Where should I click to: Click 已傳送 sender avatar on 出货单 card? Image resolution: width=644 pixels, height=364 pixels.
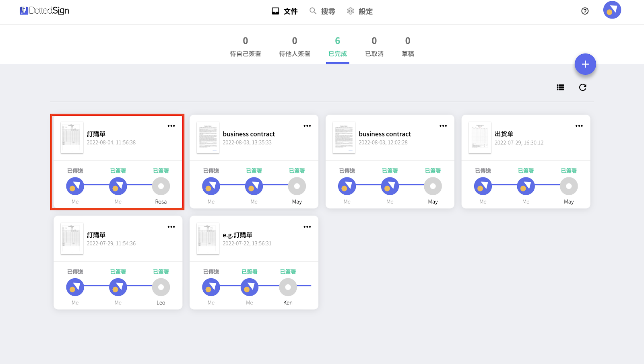(483, 186)
